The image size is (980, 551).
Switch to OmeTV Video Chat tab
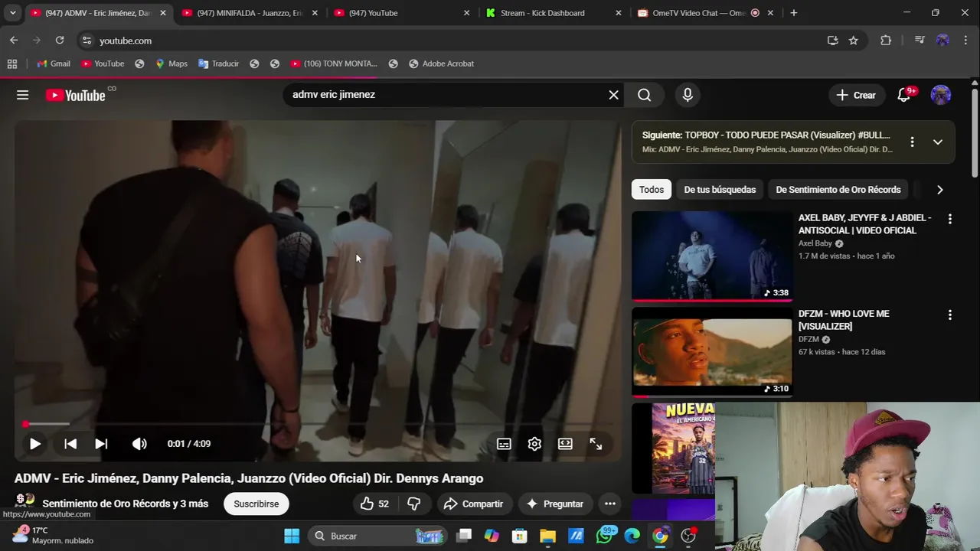click(698, 13)
